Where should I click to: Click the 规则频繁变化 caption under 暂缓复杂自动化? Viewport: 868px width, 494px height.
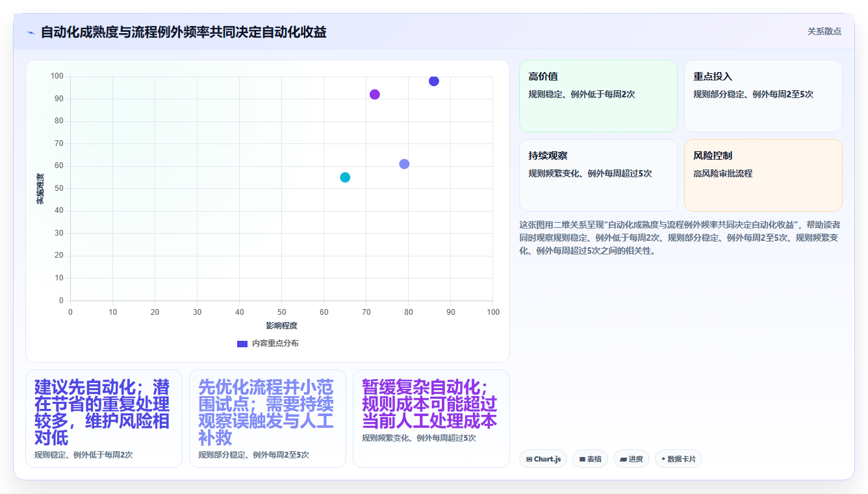tap(419, 438)
